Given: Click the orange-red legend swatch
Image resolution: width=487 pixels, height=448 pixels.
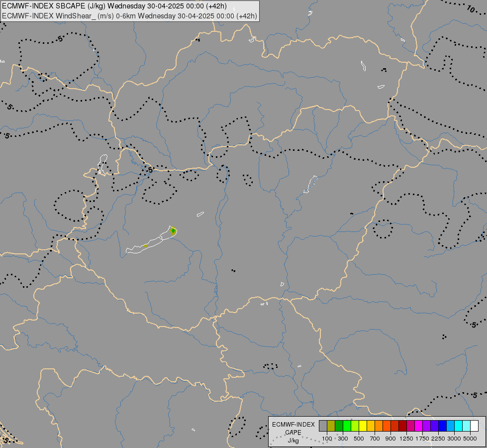Looking at the screenshot, I should (387, 426).
